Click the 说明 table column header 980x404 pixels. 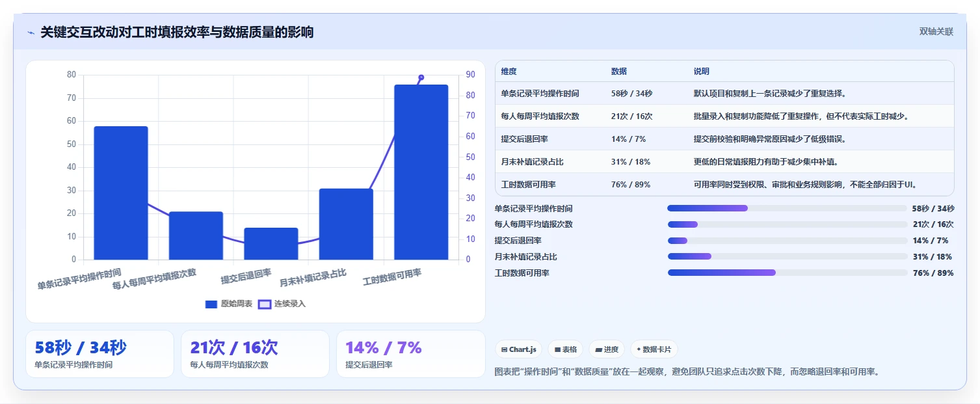702,72
